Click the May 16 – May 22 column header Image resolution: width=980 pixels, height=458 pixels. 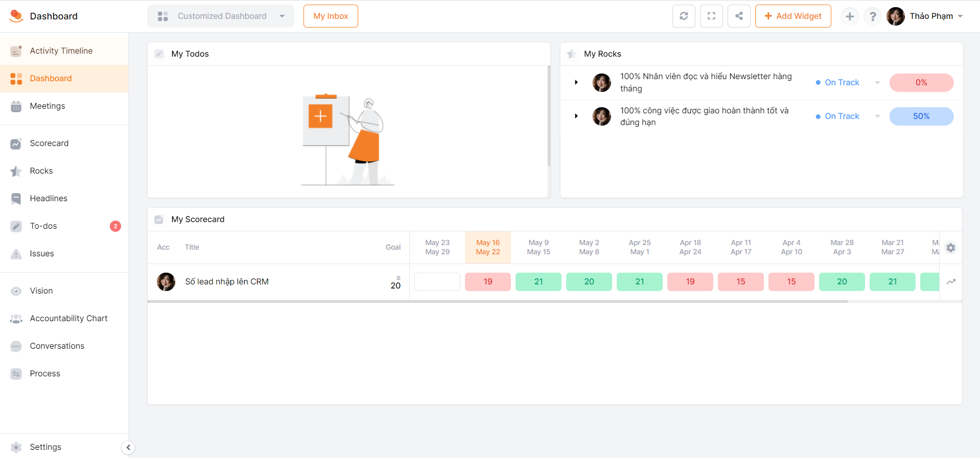488,248
